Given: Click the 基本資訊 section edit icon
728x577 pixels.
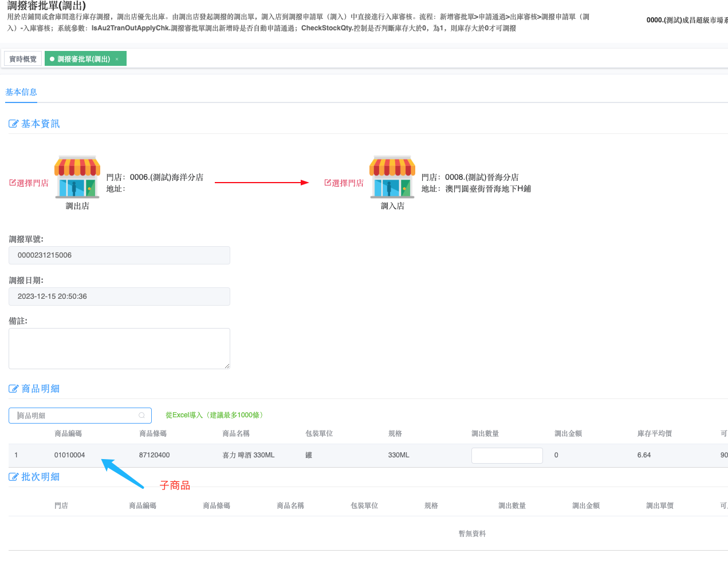Looking at the screenshot, I should point(14,124).
